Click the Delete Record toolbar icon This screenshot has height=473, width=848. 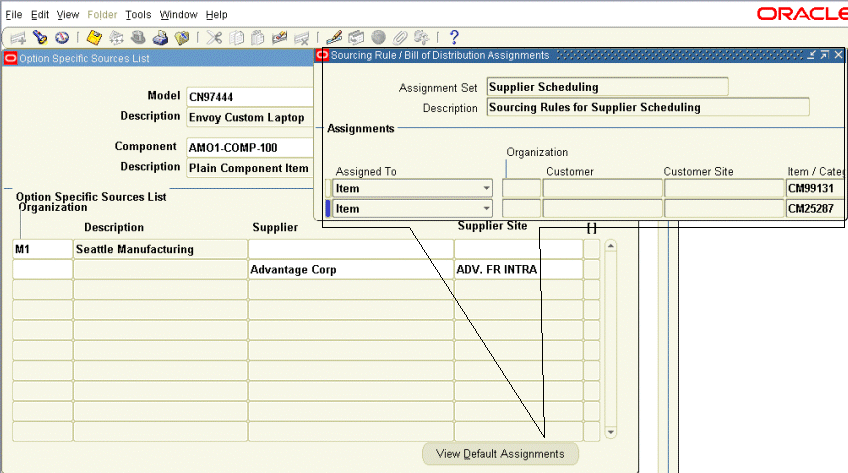pyautogui.click(x=302, y=37)
